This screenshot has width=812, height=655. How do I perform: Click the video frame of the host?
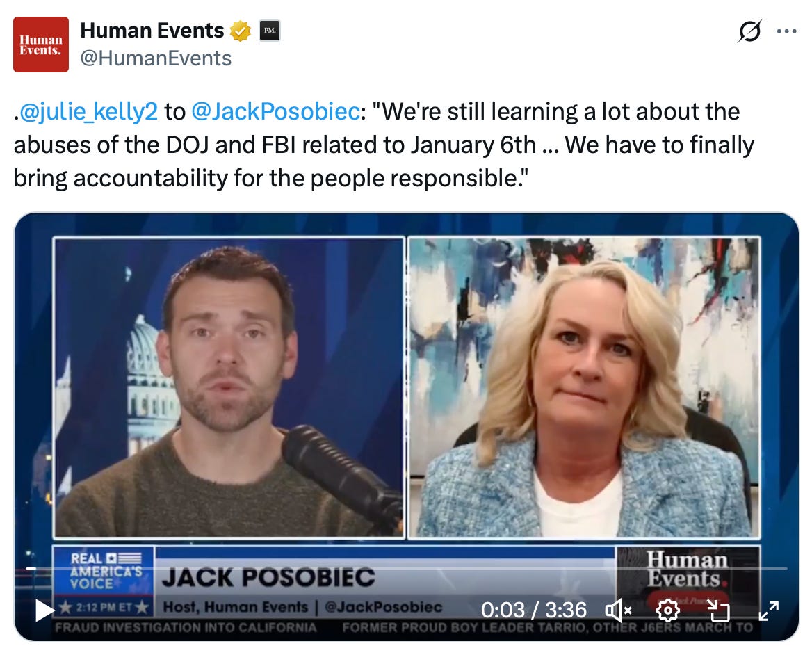coord(229,387)
